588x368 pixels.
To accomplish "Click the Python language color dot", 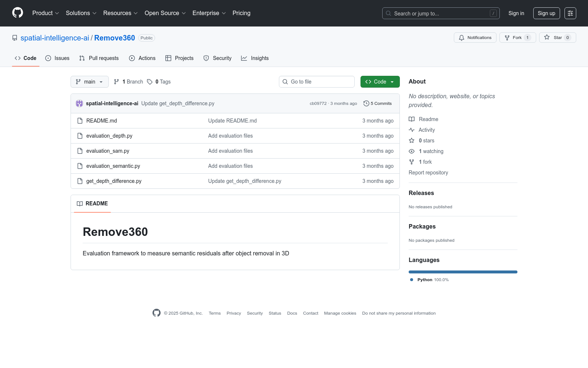I will click(412, 280).
